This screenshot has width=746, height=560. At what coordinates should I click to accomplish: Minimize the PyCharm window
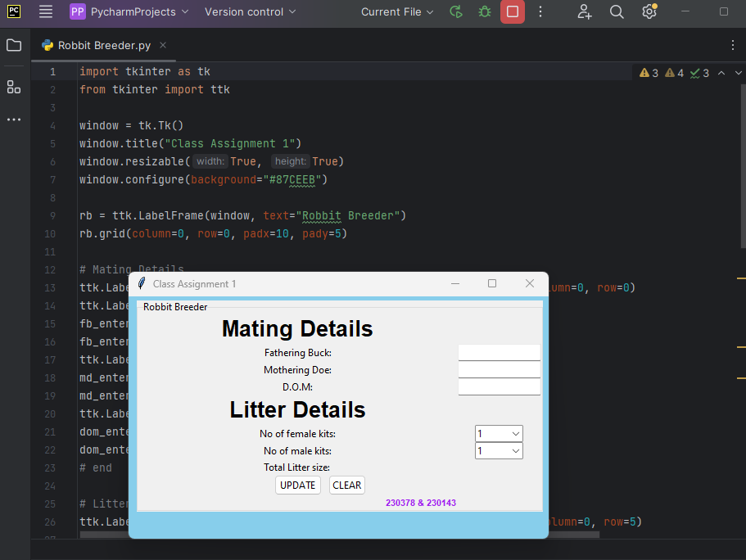pos(685,11)
